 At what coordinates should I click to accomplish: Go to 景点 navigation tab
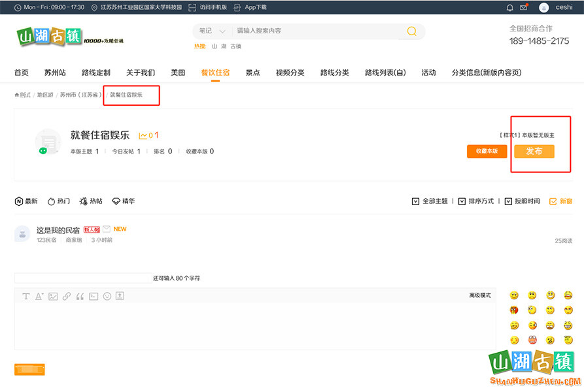252,73
